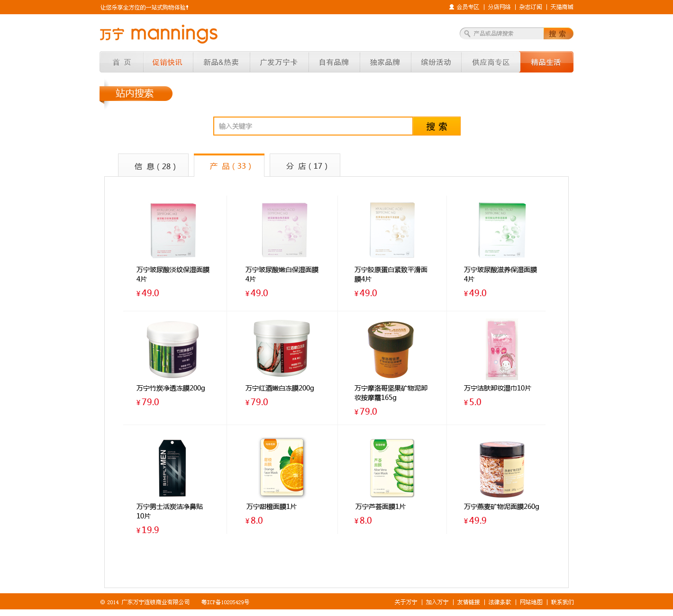Focus the 输入关键字 search field
Screen dimensions: 673x616
point(313,126)
